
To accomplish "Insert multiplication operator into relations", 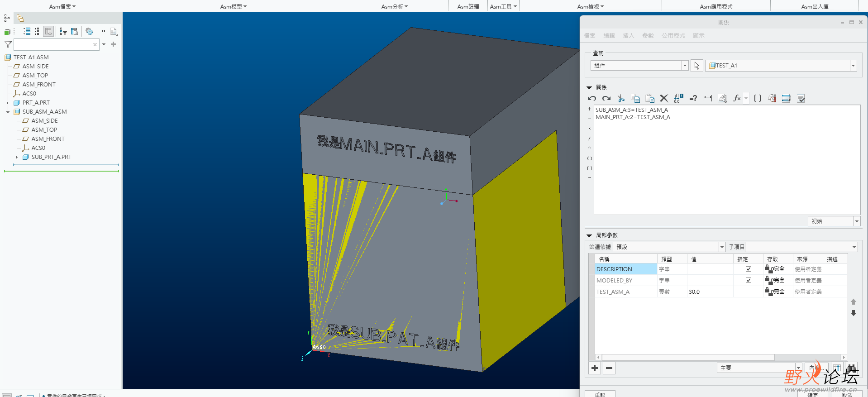I will [589, 129].
